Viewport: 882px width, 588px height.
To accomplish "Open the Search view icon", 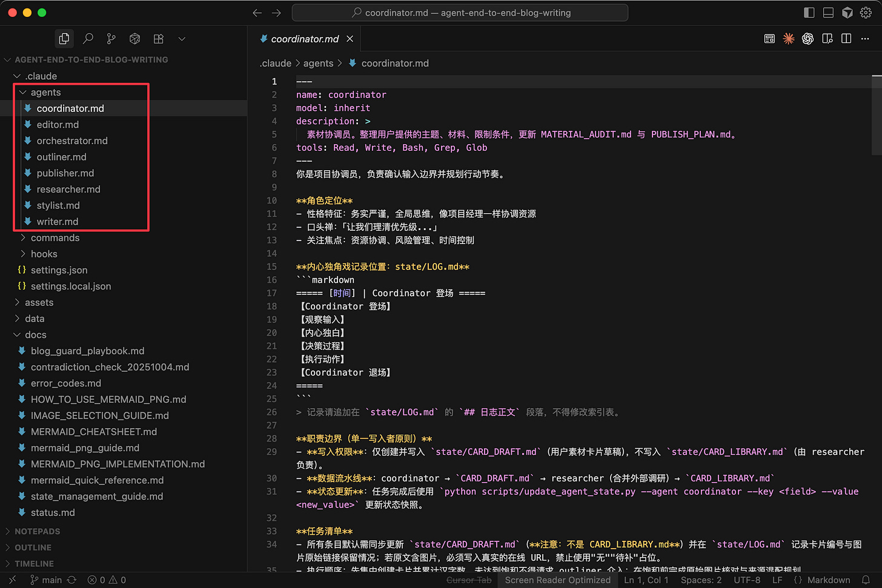I will (88, 39).
